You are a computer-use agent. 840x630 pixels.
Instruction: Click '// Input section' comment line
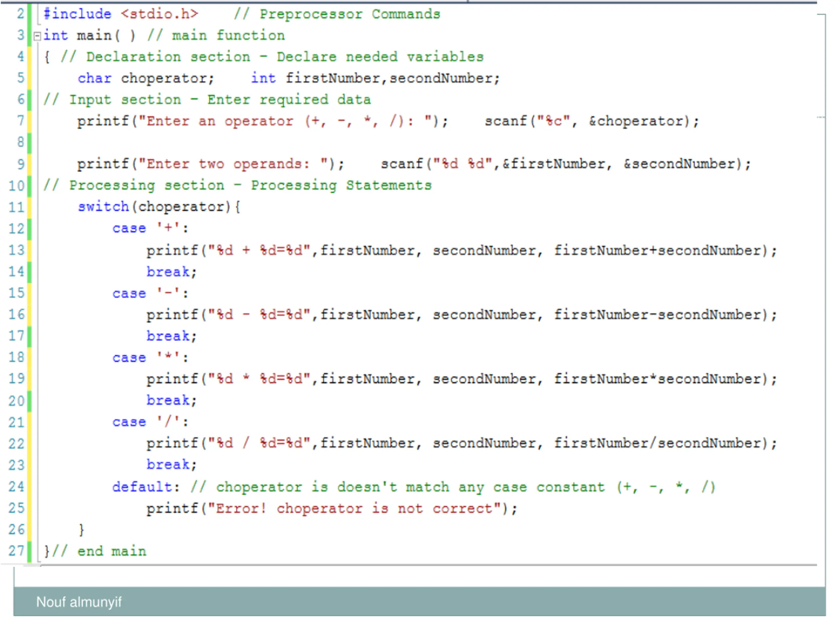coord(207,100)
